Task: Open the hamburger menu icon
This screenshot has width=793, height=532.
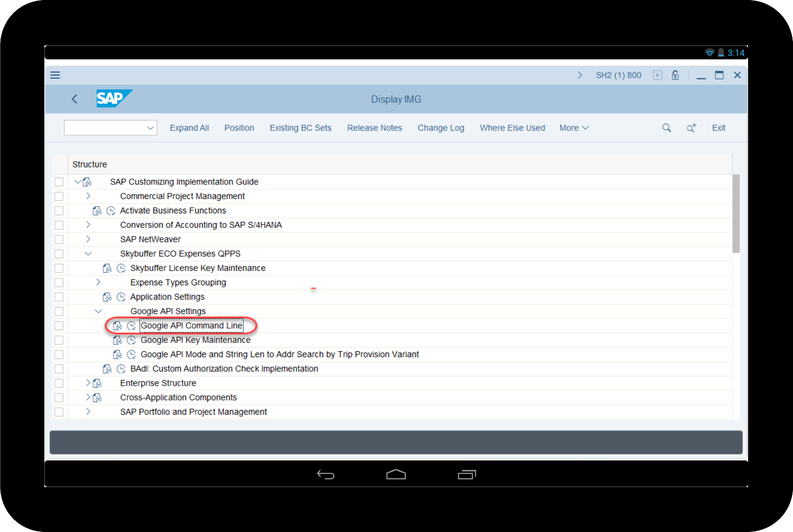Action: (55, 75)
